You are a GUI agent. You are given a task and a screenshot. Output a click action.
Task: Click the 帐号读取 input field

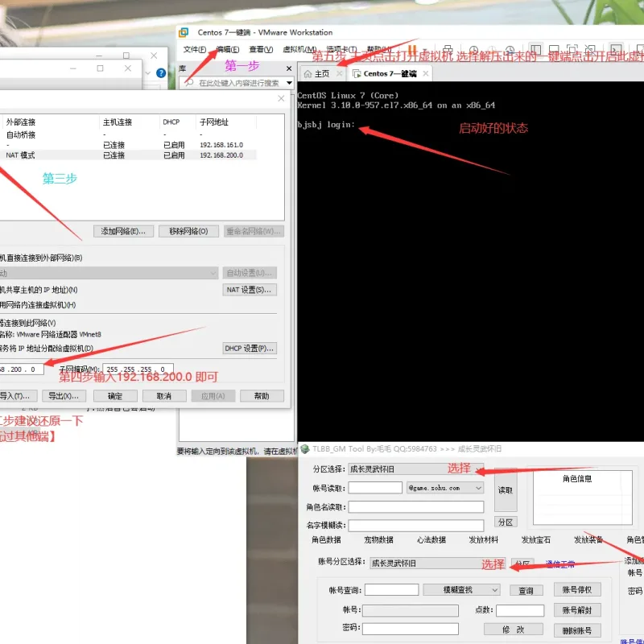point(375,488)
